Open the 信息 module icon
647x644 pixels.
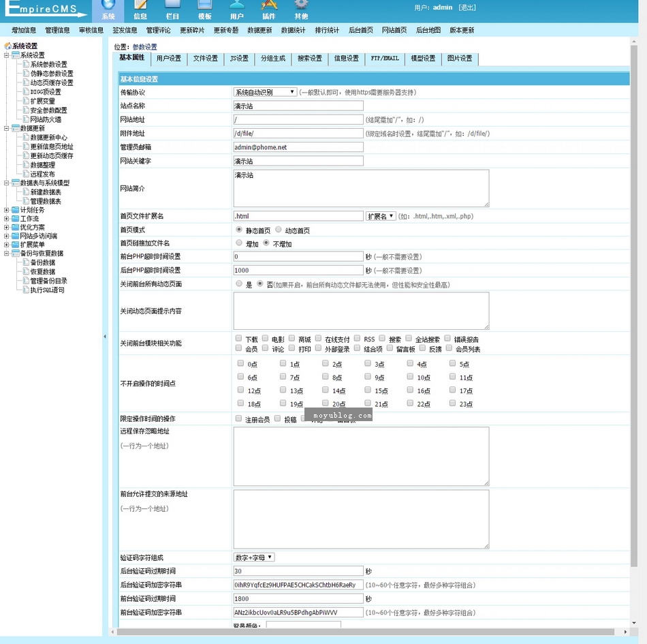coord(140,10)
